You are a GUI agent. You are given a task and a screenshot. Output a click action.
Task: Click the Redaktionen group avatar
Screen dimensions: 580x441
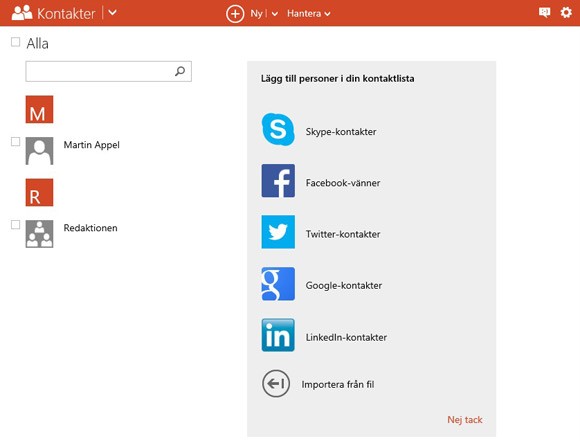coord(39,234)
